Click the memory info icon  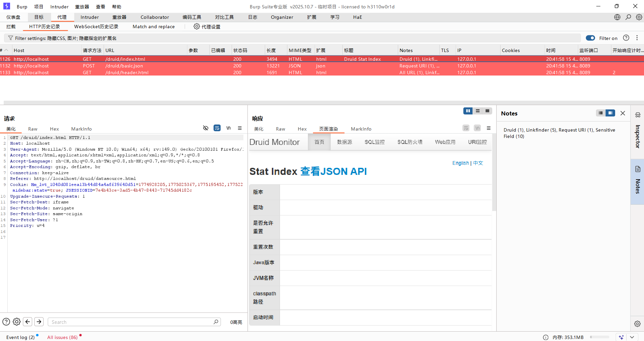(546, 337)
